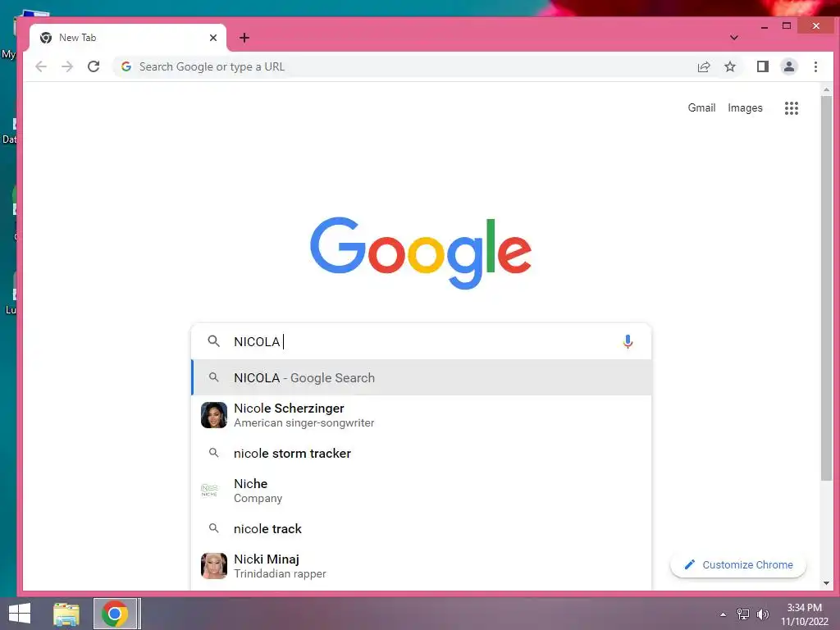840x630 pixels.
Task: Show hidden tray icons arrow
Action: tap(724, 614)
